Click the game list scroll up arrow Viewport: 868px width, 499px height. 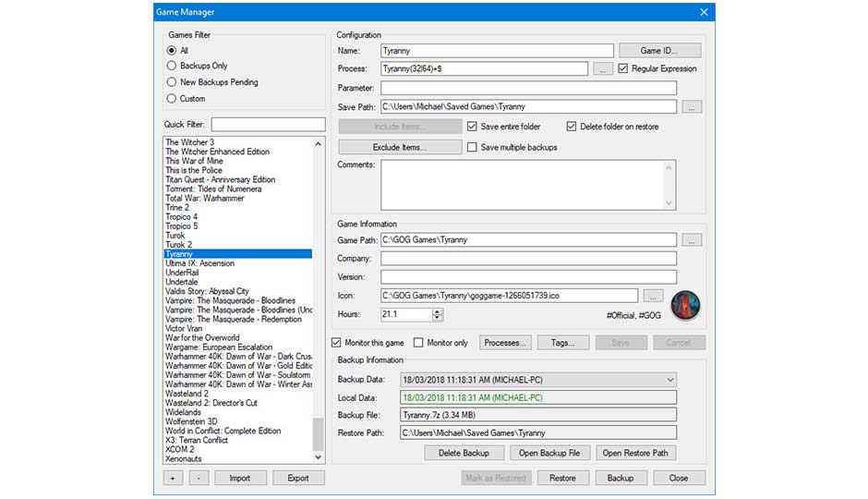(319, 143)
